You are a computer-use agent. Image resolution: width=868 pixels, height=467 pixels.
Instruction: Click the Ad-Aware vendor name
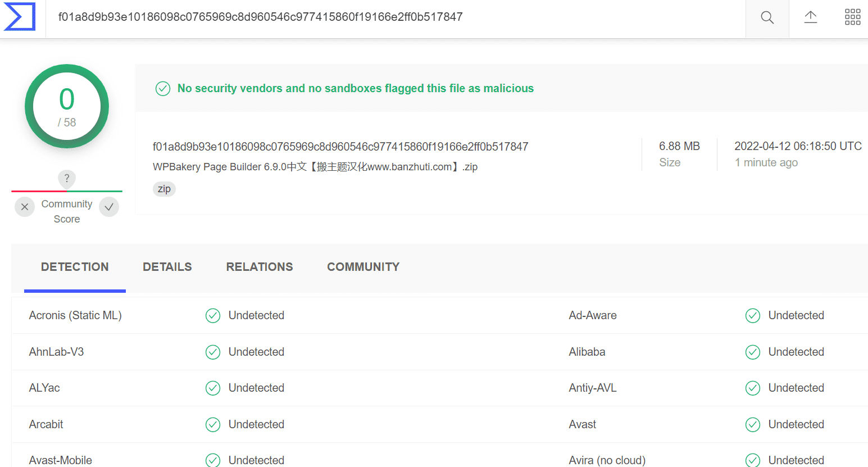[x=593, y=315]
